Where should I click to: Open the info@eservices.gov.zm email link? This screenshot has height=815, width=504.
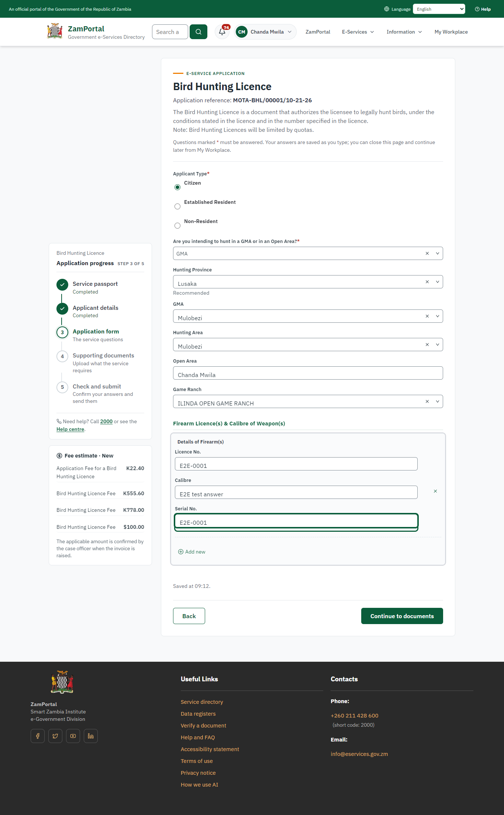(359, 754)
